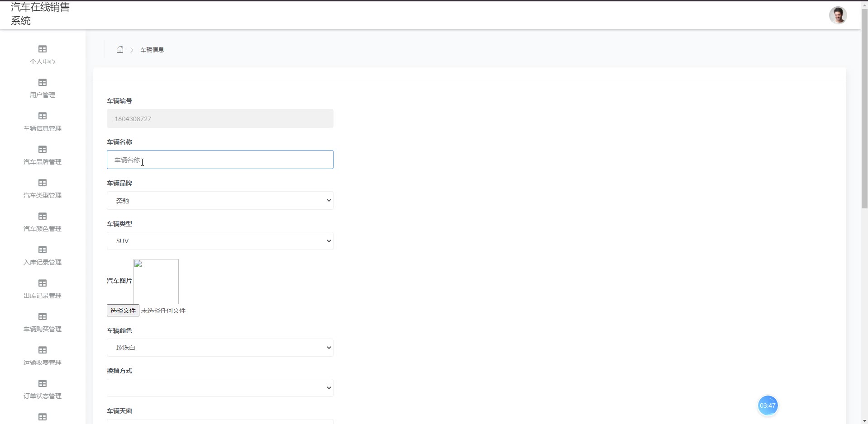The width and height of the screenshot is (868, 424).
Task: Click the 车辆信息管理 sidebar icon
Action: tap(43, 116)
